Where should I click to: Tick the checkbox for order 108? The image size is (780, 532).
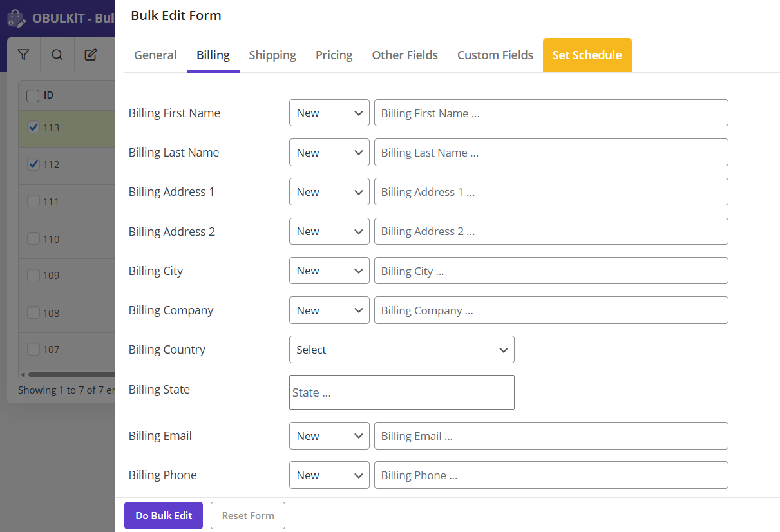click(x=33, y=313)
